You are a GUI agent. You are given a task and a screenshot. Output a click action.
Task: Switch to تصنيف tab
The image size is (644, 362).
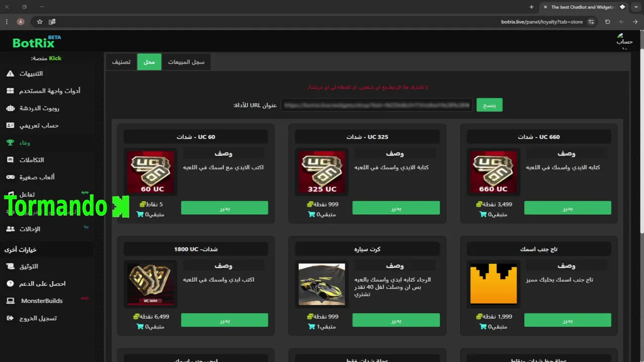(121, 62)
